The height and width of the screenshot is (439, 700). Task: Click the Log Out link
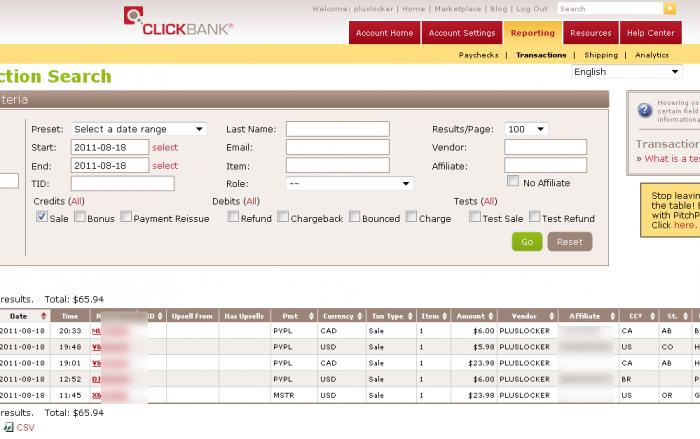click(x=532, y=8)
